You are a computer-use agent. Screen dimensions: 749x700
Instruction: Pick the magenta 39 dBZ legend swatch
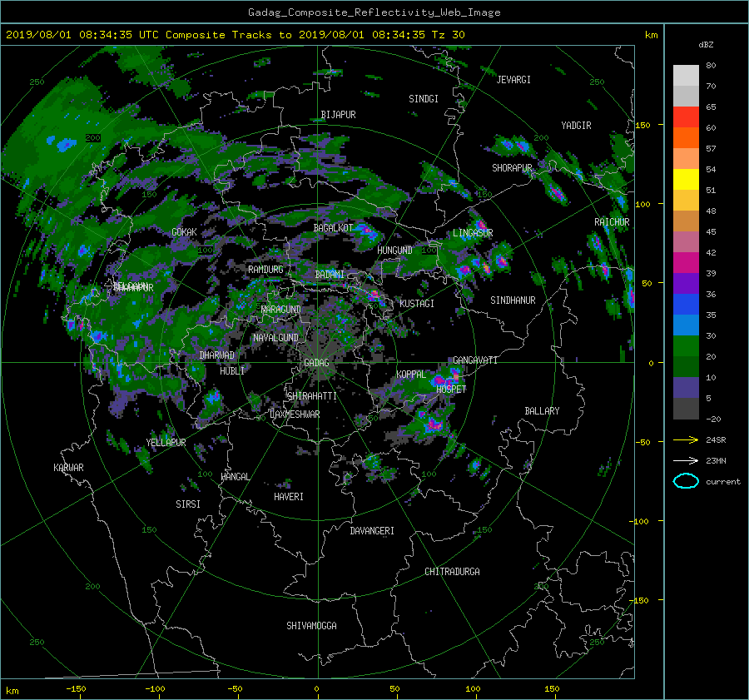(686, 263)
